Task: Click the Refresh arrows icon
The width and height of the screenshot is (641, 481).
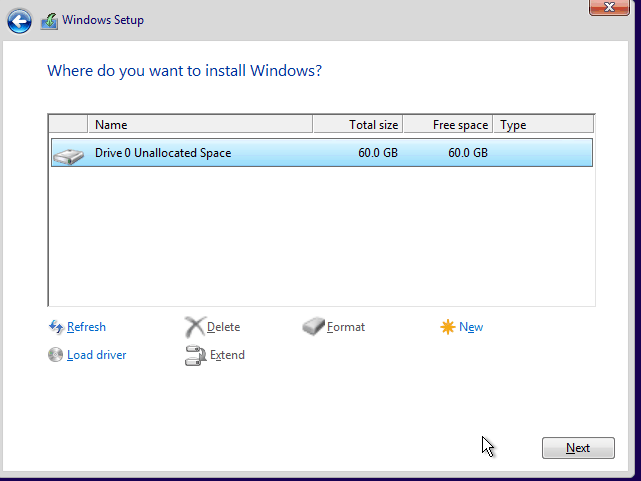Action: (x=56, y=327)
